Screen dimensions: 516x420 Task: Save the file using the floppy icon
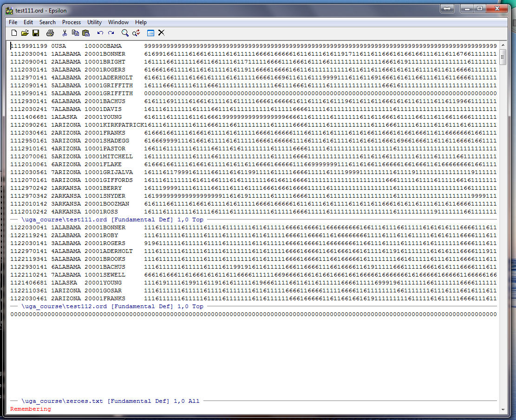[x=36, y=33]
